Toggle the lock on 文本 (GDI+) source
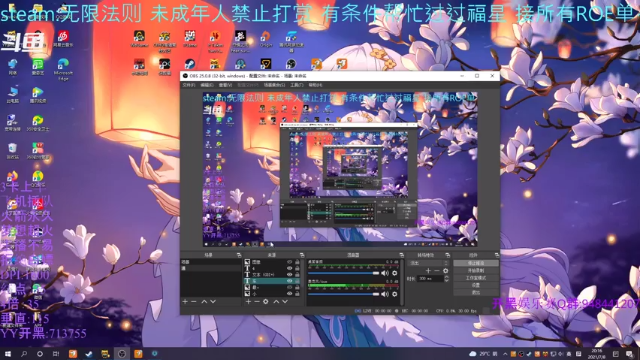 coord(297,275)
